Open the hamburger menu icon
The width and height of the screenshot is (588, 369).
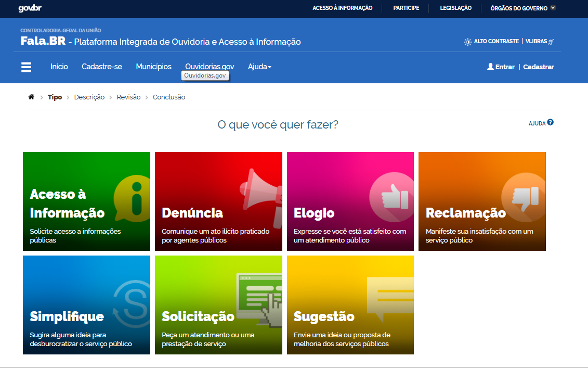point(26,67)
